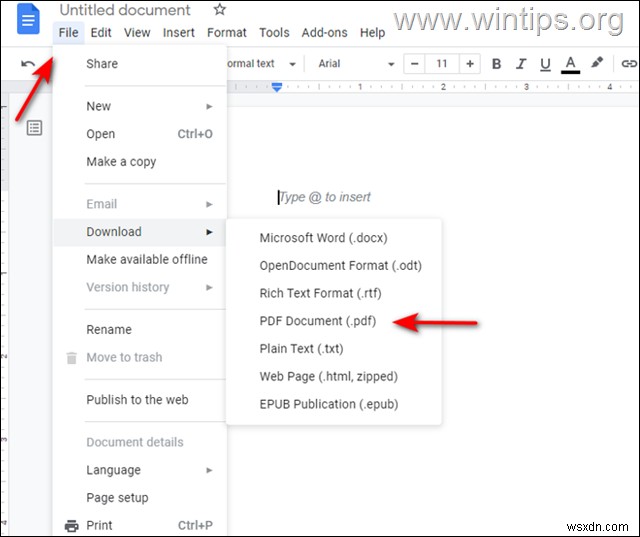
Task: Choose Make a copy
Action: pos(140,162)
